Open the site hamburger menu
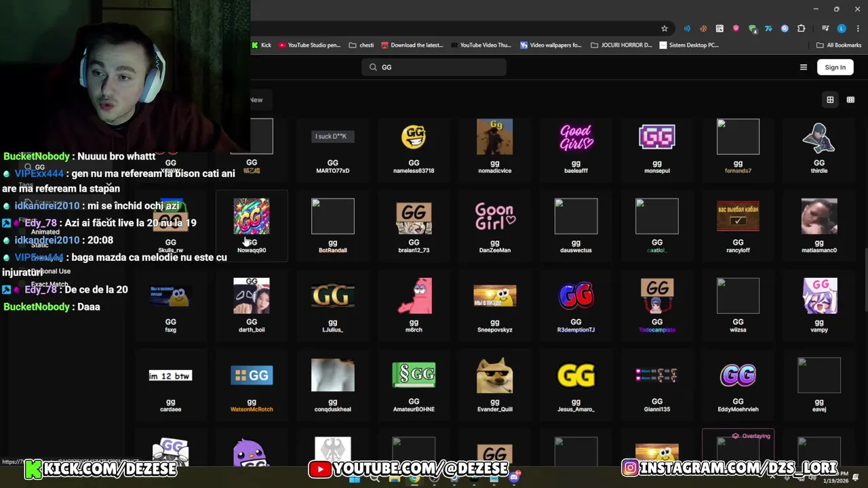This screenshot has height=488, width=868. point(804,67)
